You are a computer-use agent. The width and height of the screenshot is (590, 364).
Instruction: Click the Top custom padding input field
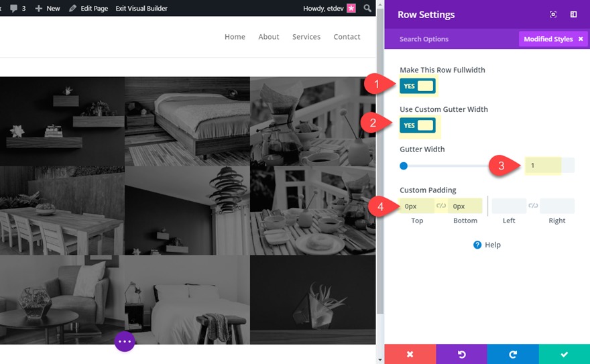point(417,206)
